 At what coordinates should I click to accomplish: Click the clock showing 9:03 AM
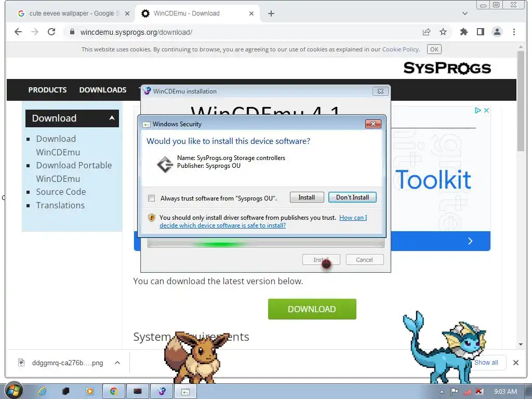tap(505, 392)
